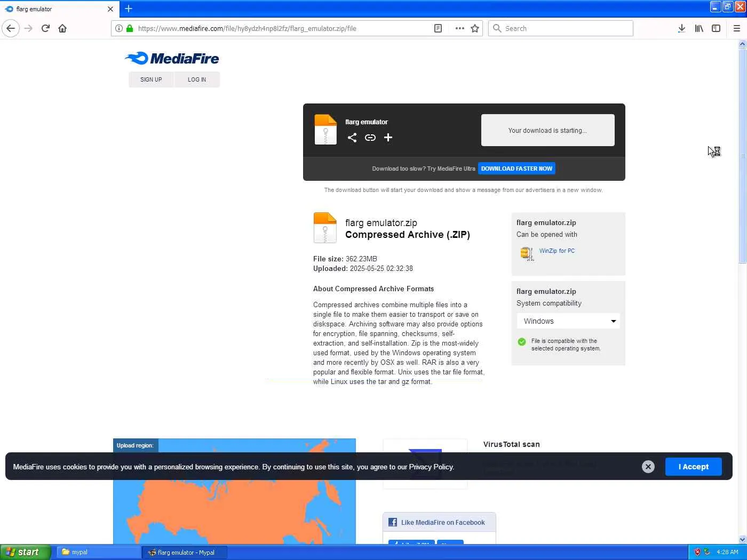Click the Upload region map

click(x=234, y=491)
